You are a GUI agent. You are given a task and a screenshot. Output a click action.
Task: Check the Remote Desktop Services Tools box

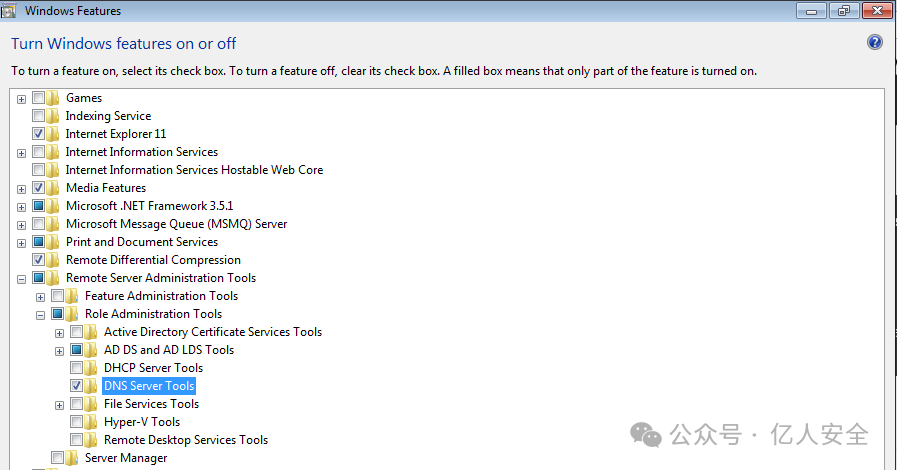click(x=77, y=440)
